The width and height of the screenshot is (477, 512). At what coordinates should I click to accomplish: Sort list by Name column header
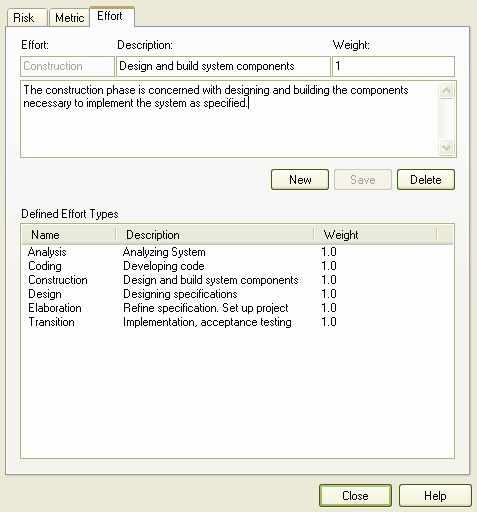(69, 235)
